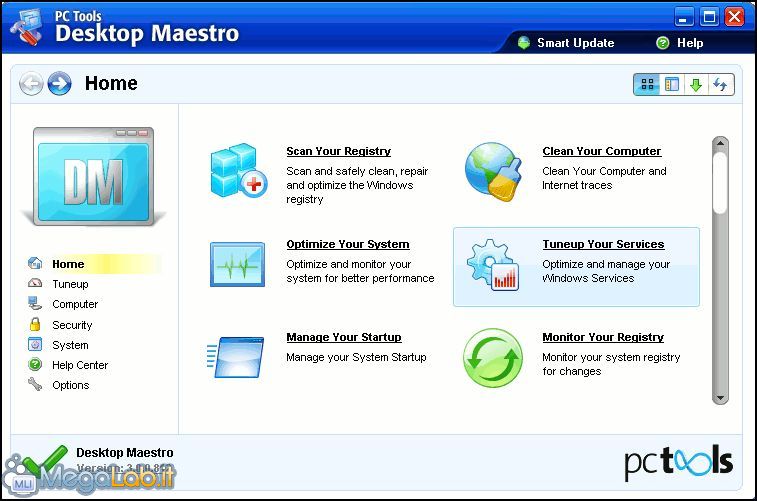Click the Monitor Your Registry green arrows icon
757x501 pixels.
493,358
